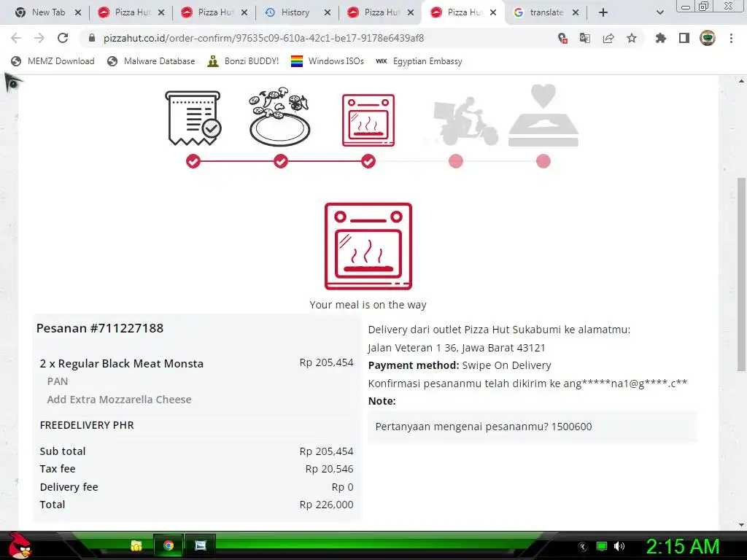Viewport: 747px width, 560px height.
Task: Open the Extensions puzzle icon
Action: point(660,38)
